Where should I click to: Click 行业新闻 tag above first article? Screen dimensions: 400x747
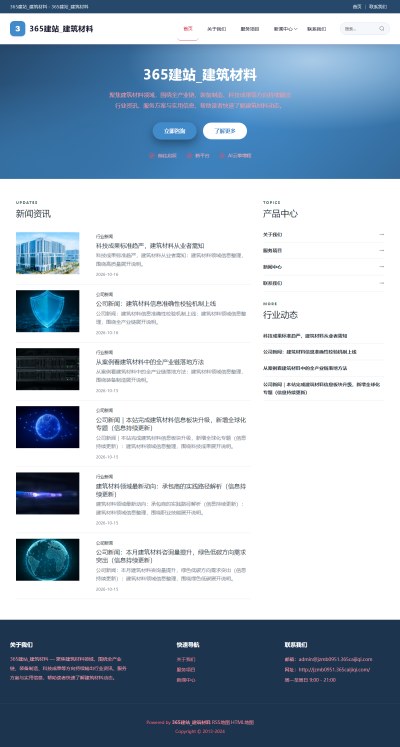[104, 236]
